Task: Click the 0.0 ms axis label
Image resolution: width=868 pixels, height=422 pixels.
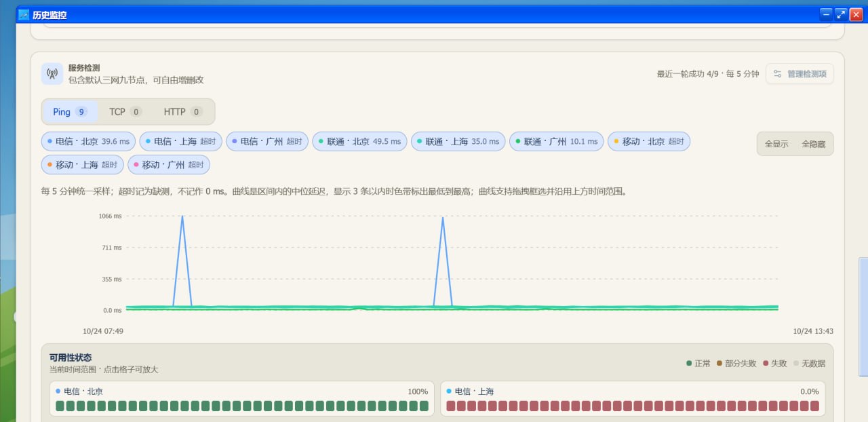Action: tap(113, 310)
